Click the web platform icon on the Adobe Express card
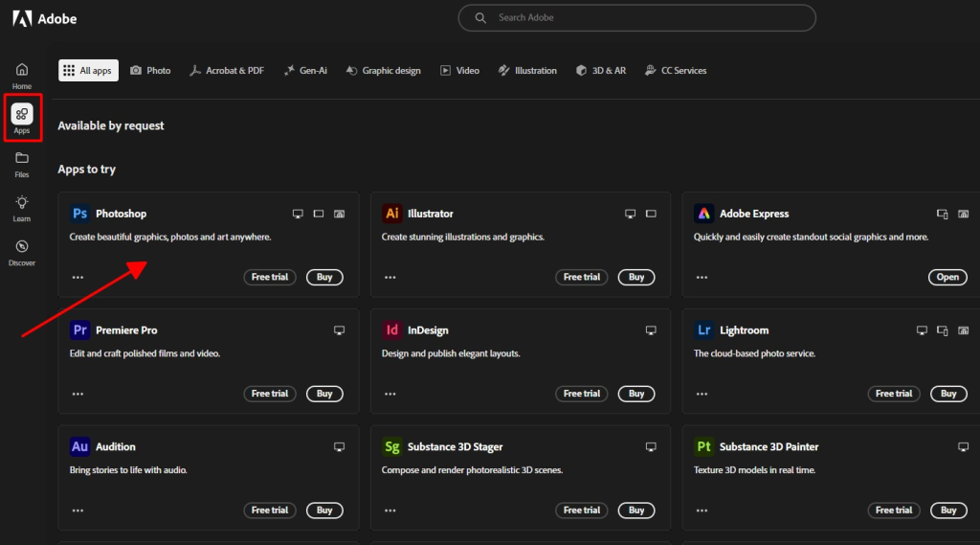Viewport: 980px width, 545px height. [x=963, y=214]
